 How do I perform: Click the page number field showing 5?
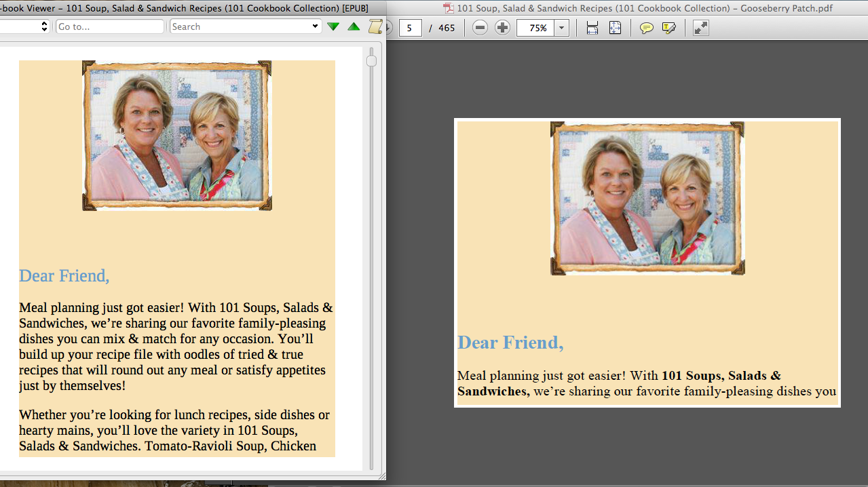click(410, 28)
